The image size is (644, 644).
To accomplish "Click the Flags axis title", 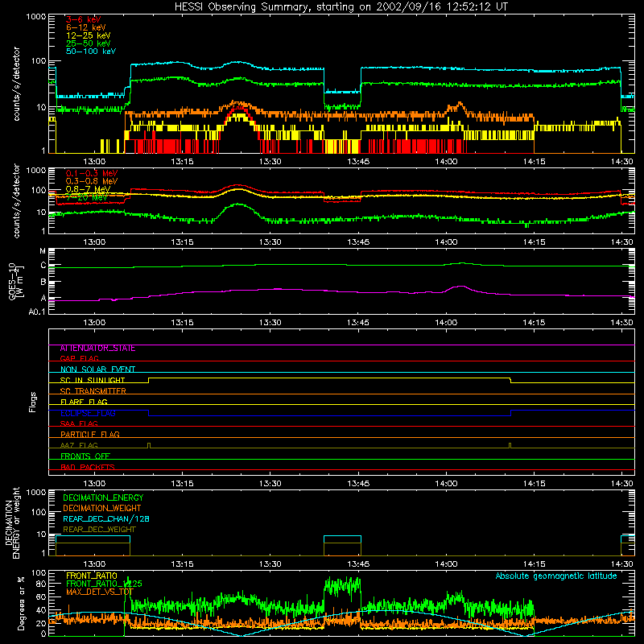I will coord(33,402).
